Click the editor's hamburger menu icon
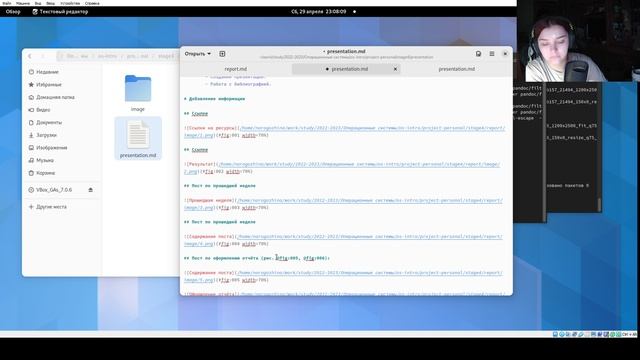Viewport: 640px width, 360px height. click(x=492, y=54)
